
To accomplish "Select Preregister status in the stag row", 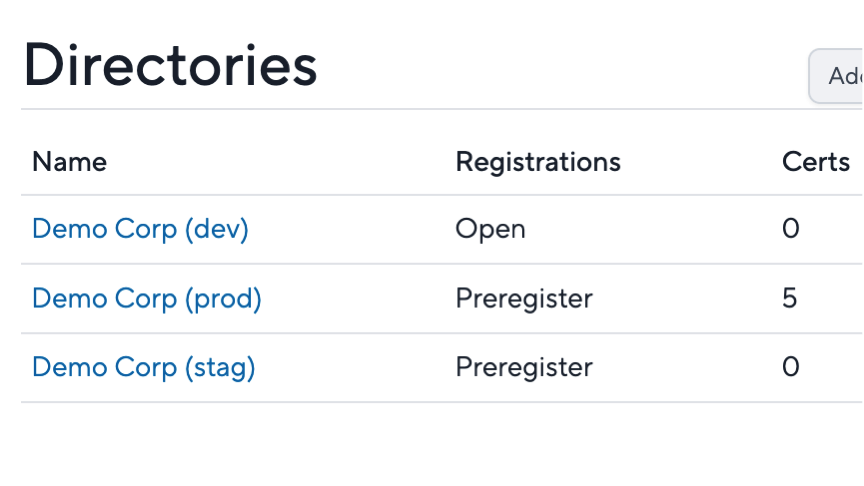I will pyautogui.click(x=524, y=368).
